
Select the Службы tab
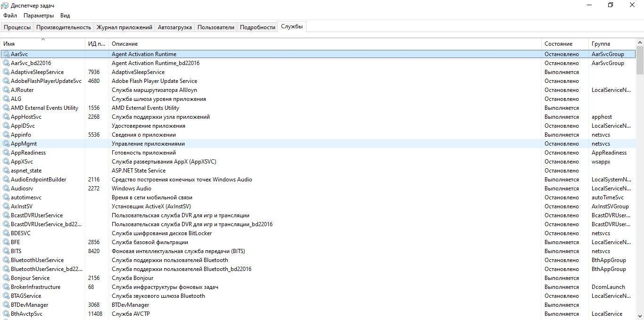tap(292, 26)
